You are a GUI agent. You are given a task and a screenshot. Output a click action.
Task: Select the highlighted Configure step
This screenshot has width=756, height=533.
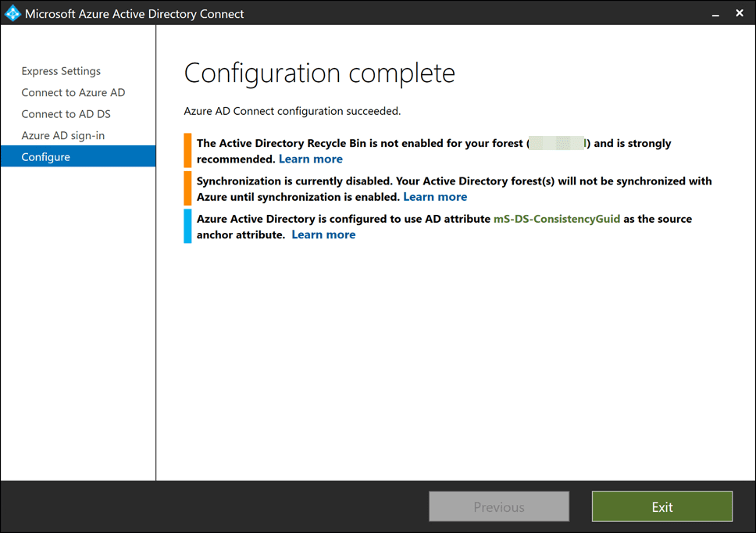pos(45,157)
